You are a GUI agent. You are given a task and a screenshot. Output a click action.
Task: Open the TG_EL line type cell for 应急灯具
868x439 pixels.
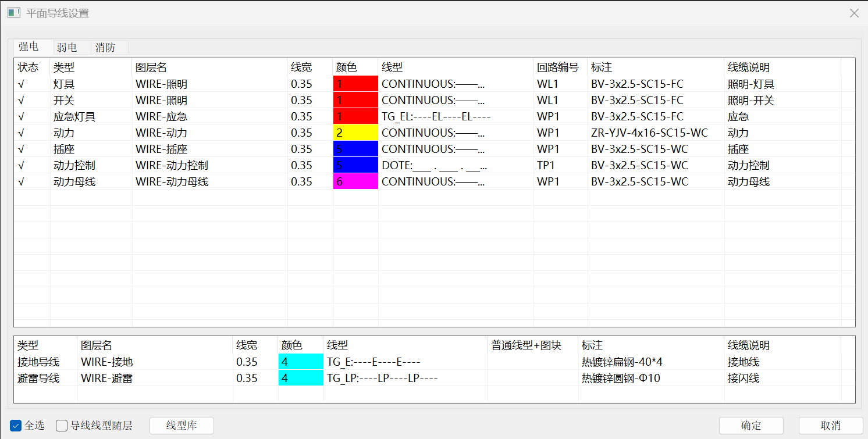[456, 117]
